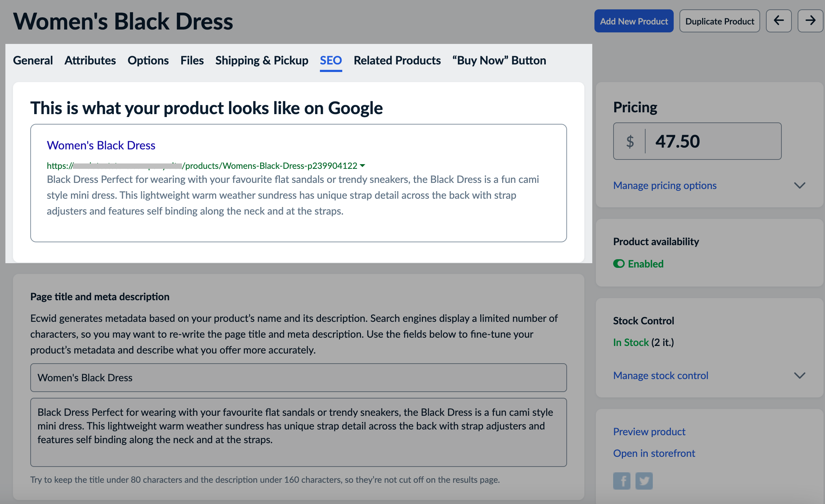Click Open in storefront
This screenshot has height=504, width=825.
point(654,453)
